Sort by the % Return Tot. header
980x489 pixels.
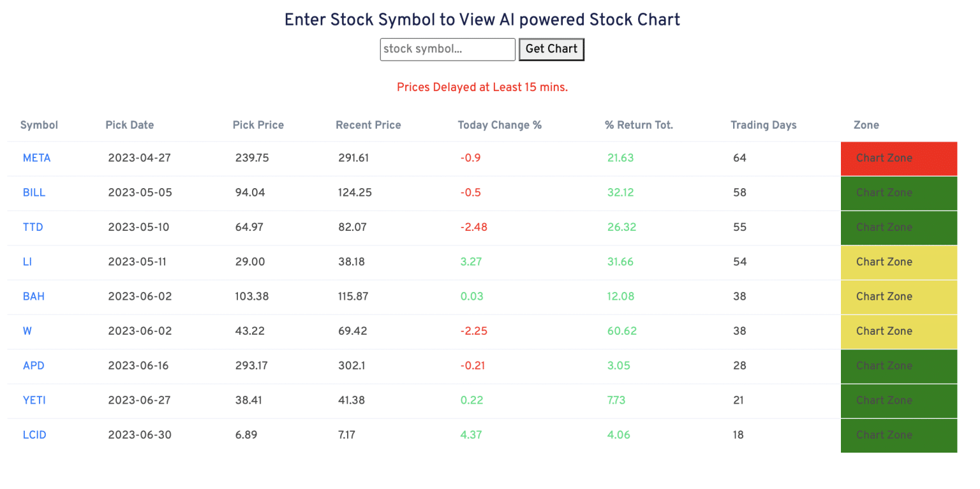(x=639, y=125)
